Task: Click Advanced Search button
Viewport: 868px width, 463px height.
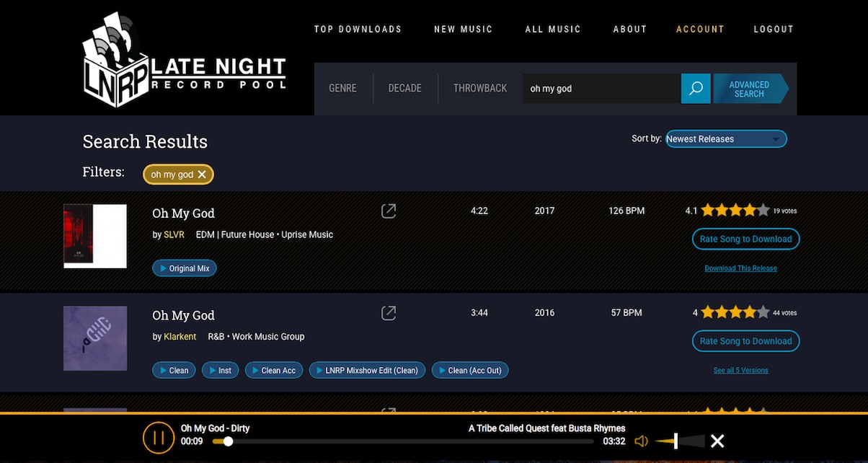Action: click(749, 89)
